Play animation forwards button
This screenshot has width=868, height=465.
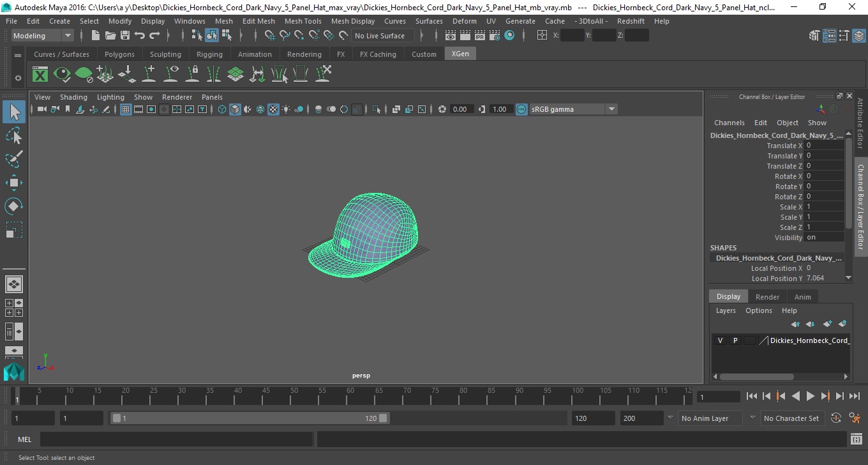(810, 396)
